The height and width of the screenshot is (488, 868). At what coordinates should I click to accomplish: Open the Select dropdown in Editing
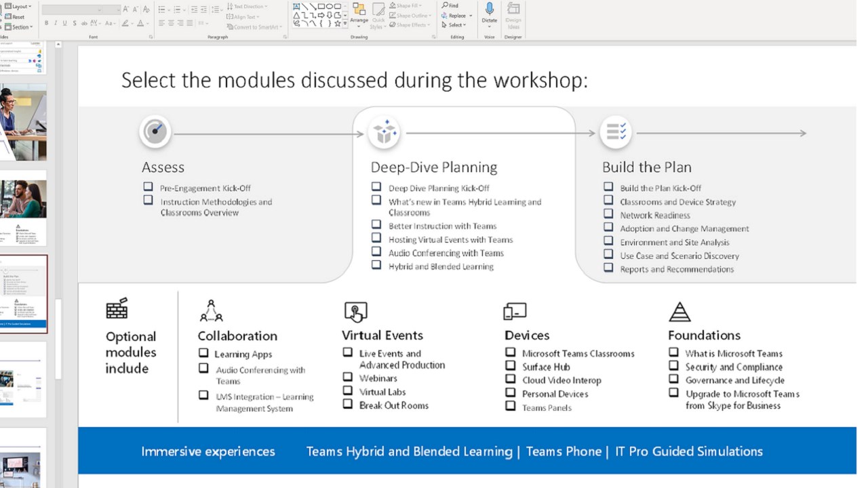(454, 25)
